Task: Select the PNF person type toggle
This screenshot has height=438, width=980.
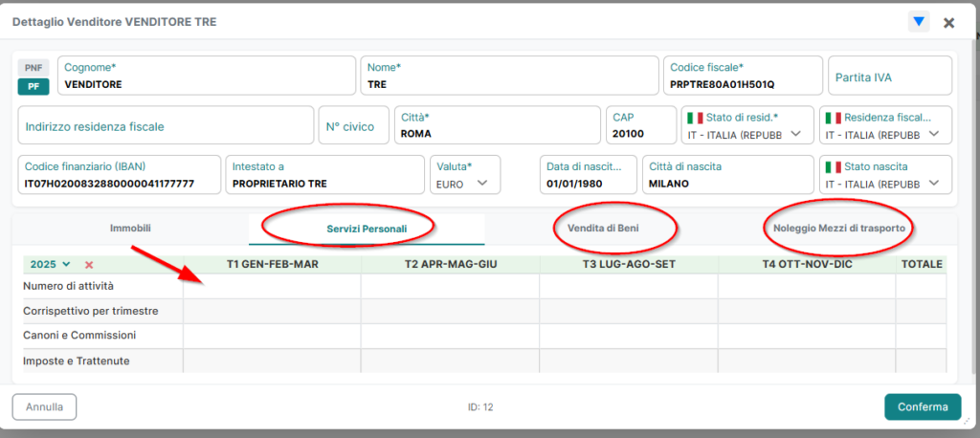Action: 33,68
